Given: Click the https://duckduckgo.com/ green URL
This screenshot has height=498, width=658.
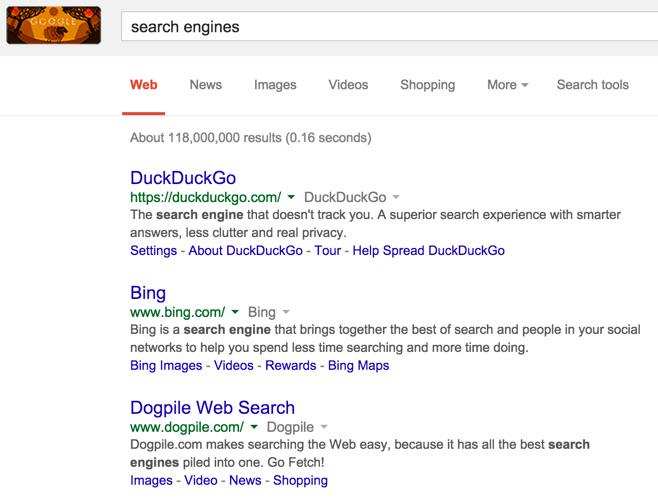Looking at the screenshot, I should (x=206, y=197).
